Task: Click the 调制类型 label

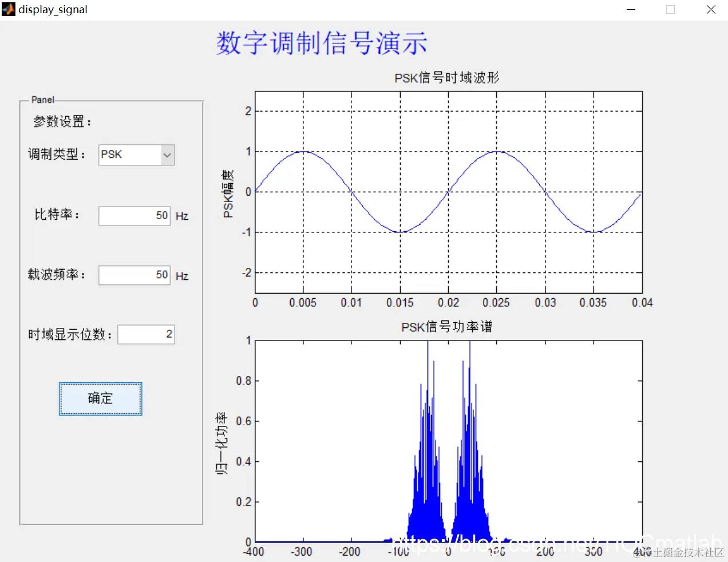Action: 57,154
